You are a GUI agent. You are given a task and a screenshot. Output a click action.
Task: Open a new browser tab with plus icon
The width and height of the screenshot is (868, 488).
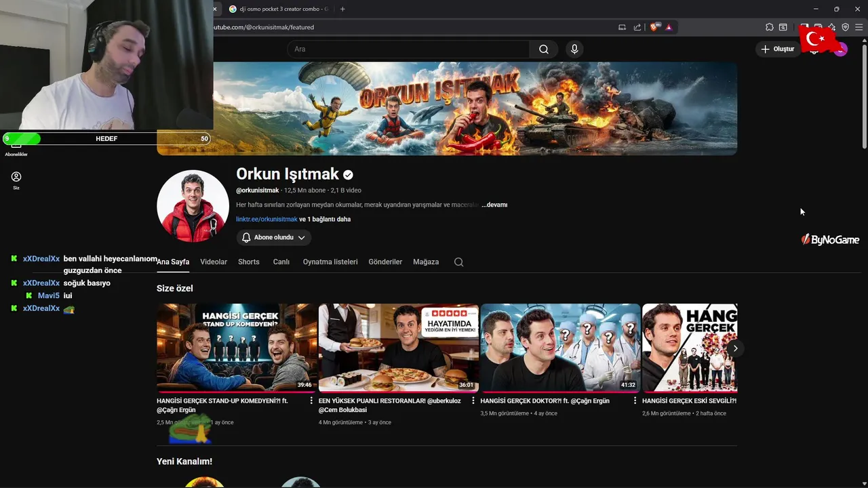[342, 9]
